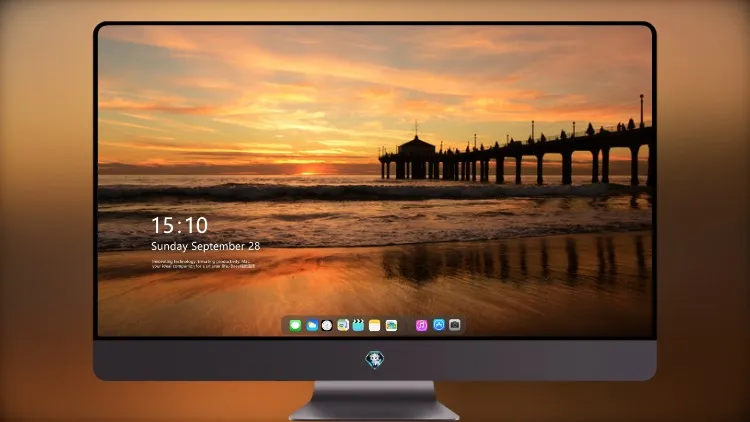Open the Preview-style image app in dock
The width and height of the screenshot is (750, 422).
click(x=342, y=325)
